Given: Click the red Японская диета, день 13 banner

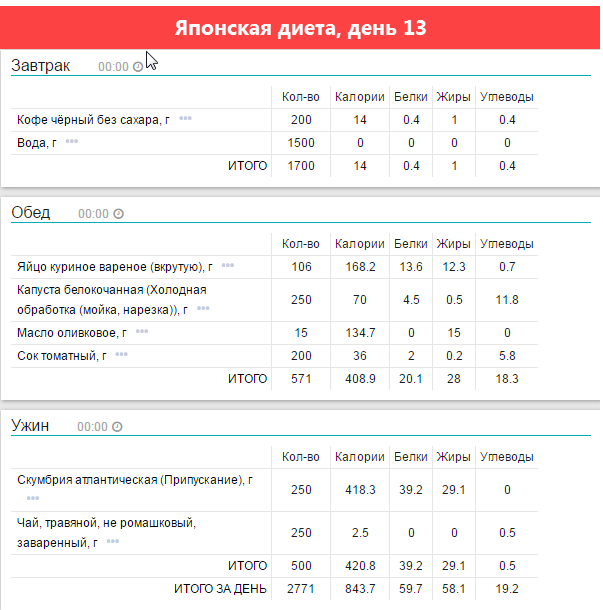Looking at the screenshot, I should (x=301, y=28).
